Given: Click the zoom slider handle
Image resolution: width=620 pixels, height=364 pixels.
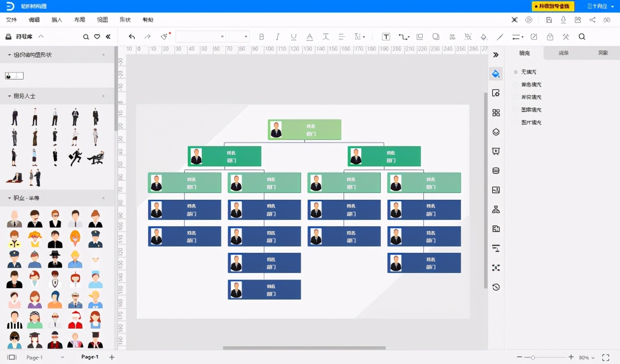Looking at the screenshot, I should [533, 357].
